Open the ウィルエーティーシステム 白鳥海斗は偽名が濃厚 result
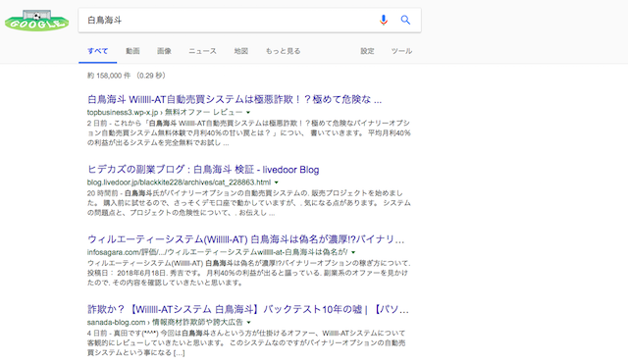Image resolution: width=628 pixels, height=364 pixels. [x=245, y=239]
